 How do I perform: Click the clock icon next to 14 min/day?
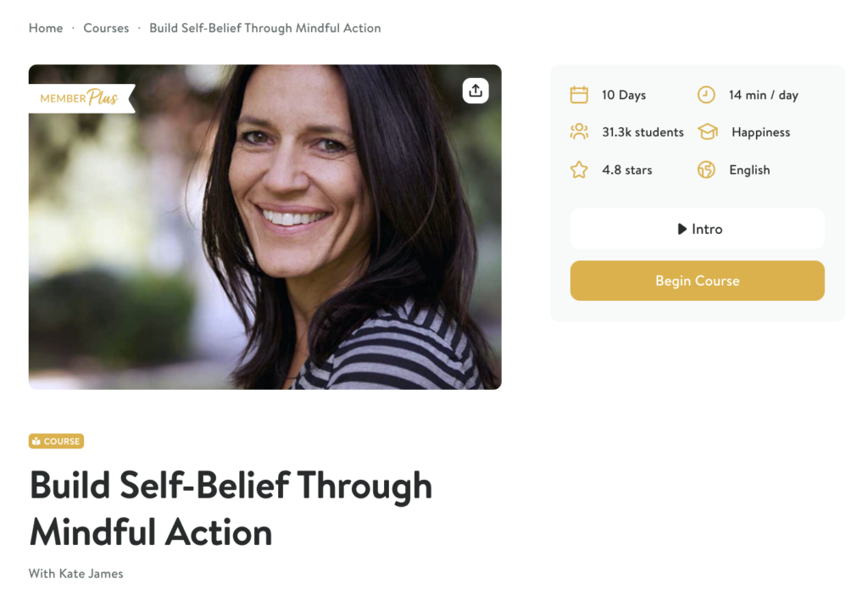706,95
